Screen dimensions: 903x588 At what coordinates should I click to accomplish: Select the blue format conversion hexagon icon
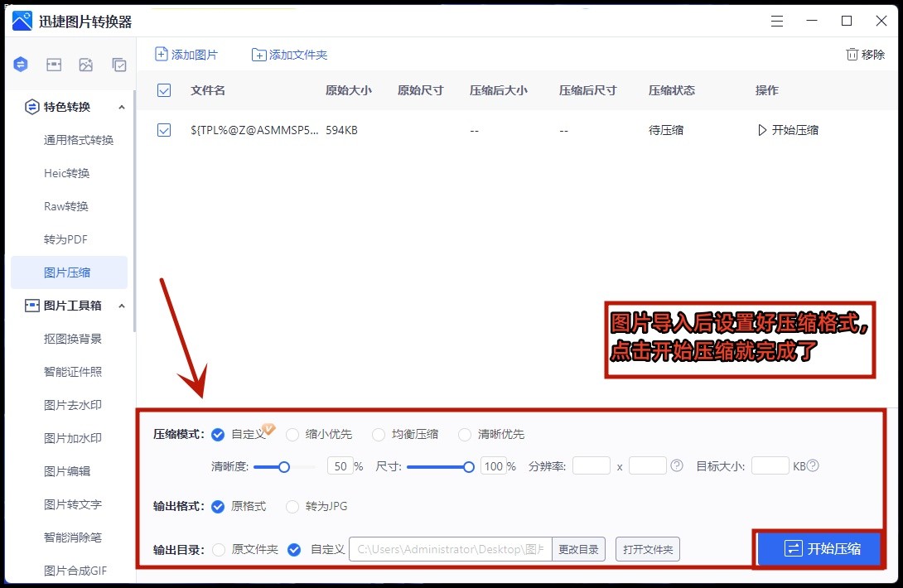[20, 64]
